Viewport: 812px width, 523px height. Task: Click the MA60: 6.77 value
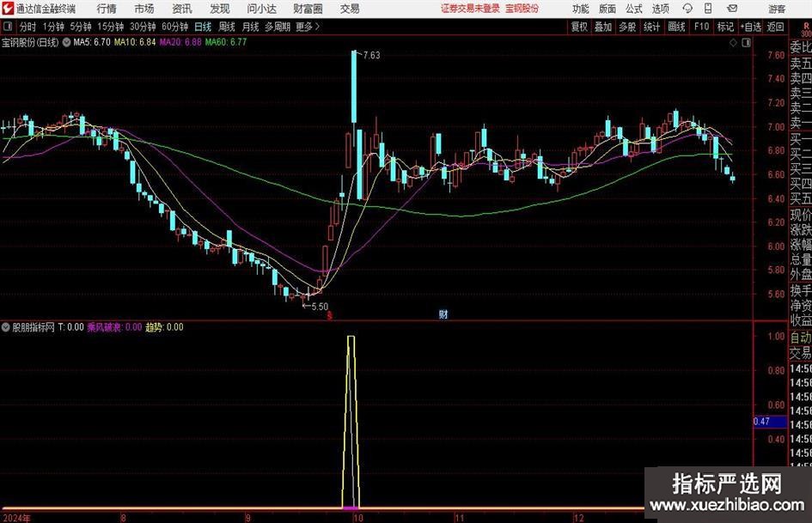pos(226,42)
